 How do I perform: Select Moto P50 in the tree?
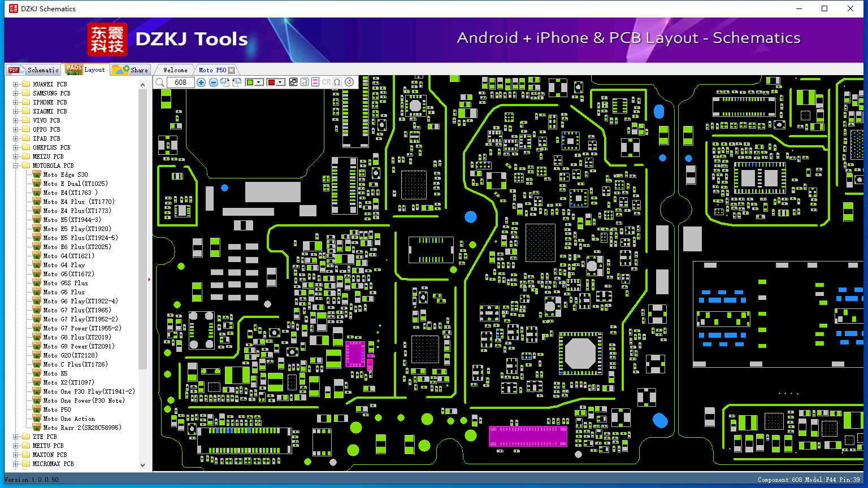pyautogui.click(x=57, y=409)
